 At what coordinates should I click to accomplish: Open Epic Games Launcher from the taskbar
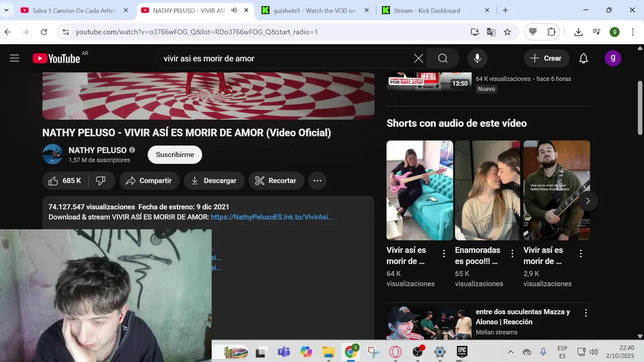pyautogui.click(x=462, y=352)
